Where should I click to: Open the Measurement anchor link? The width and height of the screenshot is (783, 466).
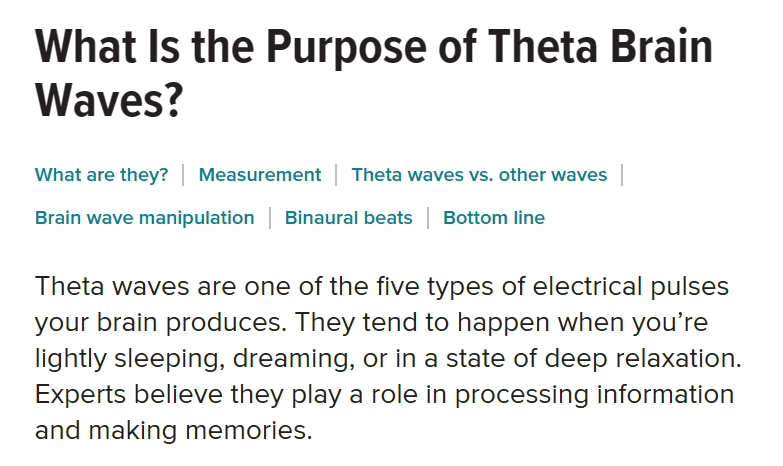(x=260, y=175)
